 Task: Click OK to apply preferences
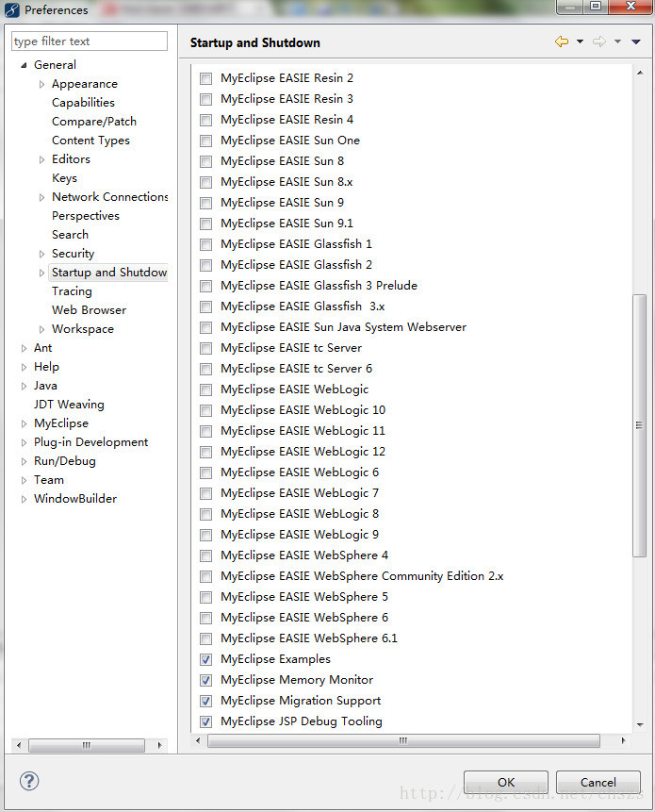[506, 782]
